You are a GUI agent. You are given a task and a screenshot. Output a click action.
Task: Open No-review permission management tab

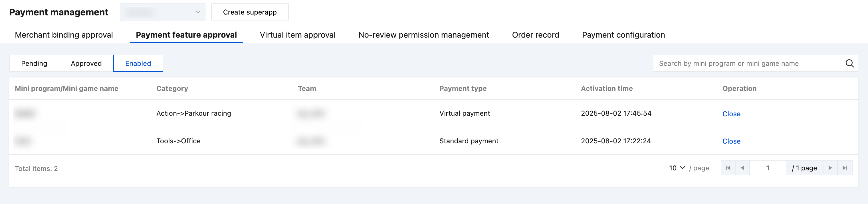point(423,35)
